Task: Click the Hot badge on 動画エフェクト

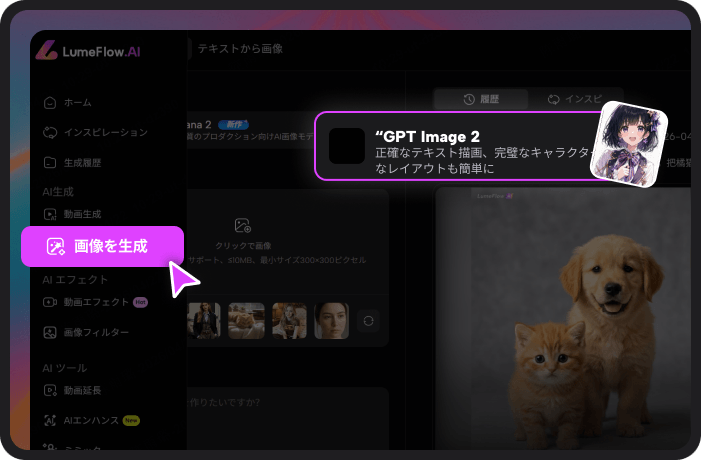Action: click(140, 302)
